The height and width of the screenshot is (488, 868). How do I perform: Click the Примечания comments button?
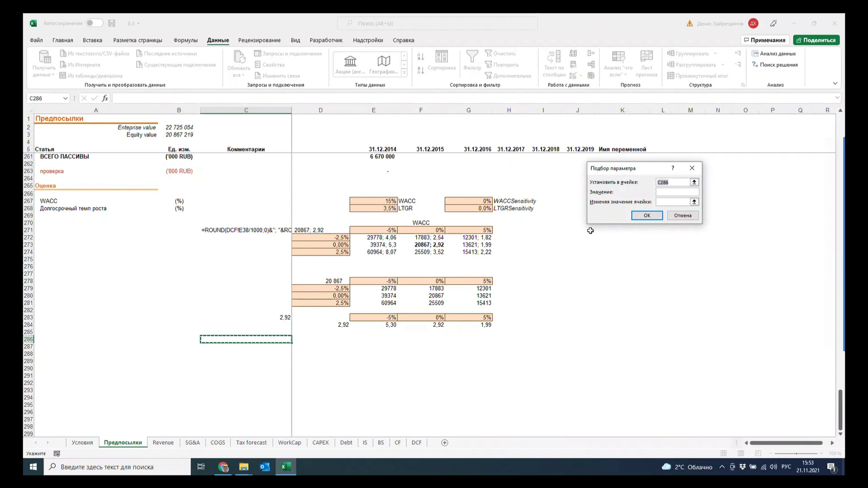(x=765, y=40)
